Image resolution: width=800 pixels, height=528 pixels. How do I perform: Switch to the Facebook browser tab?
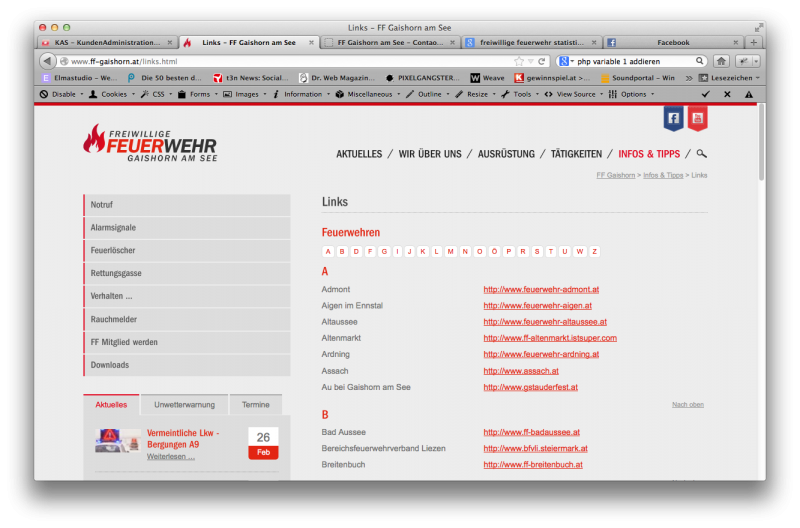673,42
